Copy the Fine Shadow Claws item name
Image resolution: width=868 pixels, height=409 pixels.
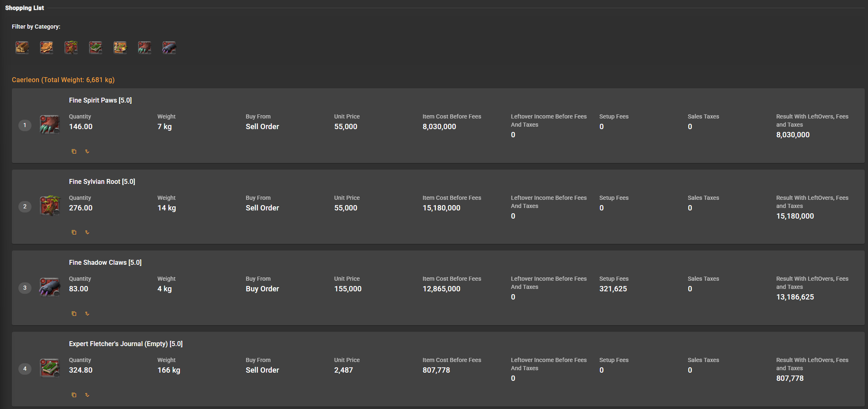coord(74,314)
